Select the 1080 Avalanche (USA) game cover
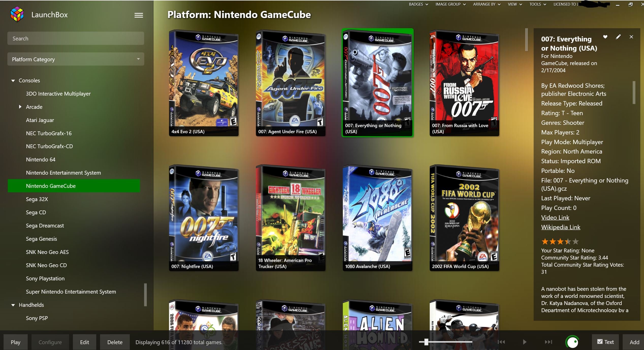 [x=377, y=218]
